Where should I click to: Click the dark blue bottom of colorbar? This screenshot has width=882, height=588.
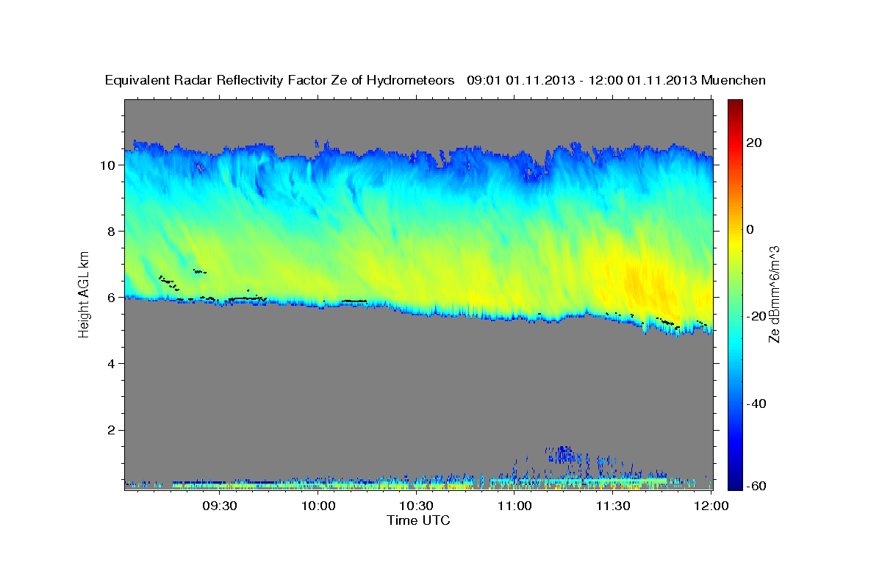(x=734, y=481)
